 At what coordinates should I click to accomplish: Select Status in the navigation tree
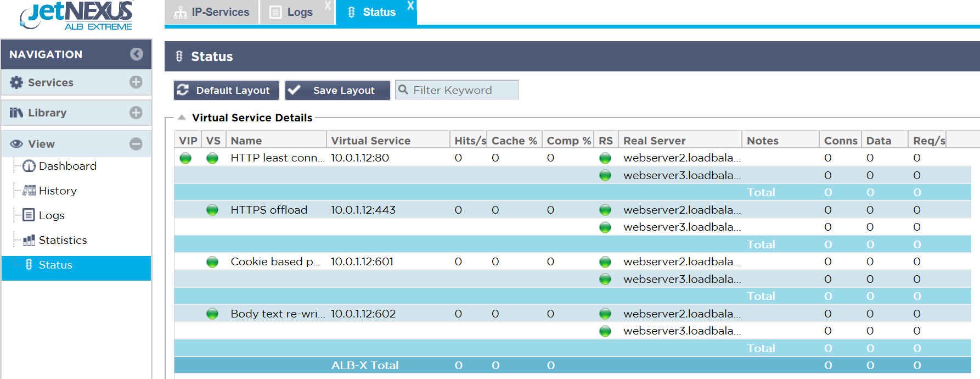tap(55, 265)
